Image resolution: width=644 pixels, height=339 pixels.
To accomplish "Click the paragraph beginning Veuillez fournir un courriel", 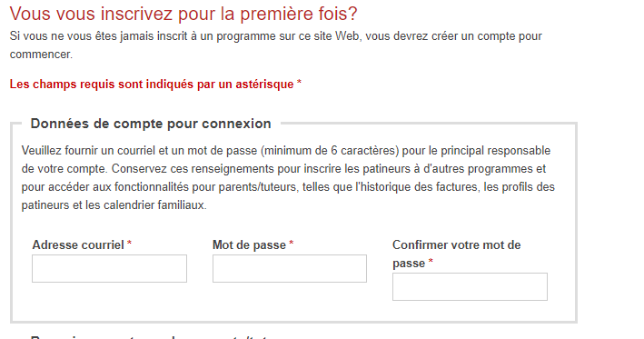I will pos(288,178).
